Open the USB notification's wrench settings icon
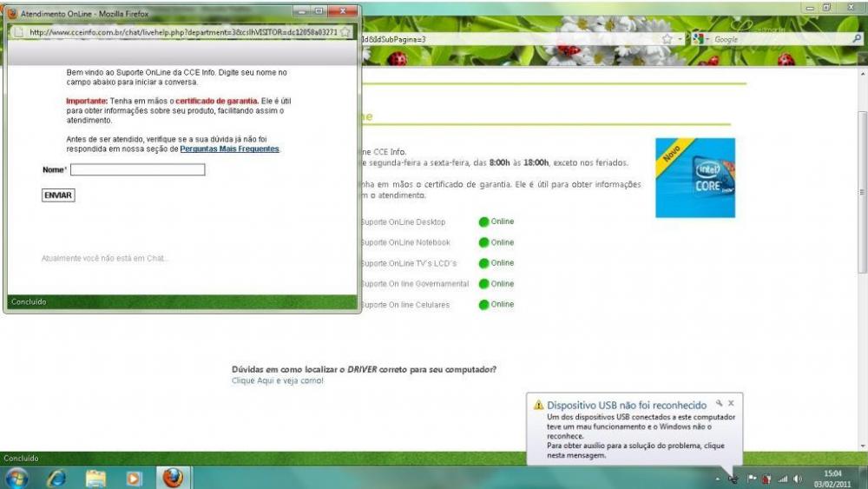868x489 pixels. pos(719,404)
